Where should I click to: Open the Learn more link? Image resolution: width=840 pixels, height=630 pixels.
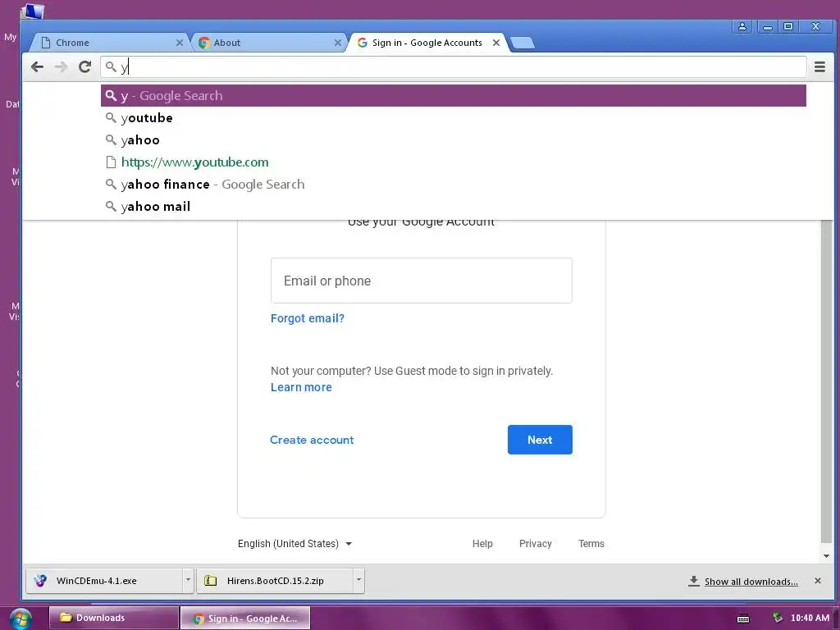pyautogui.click(x=301, y=387)
